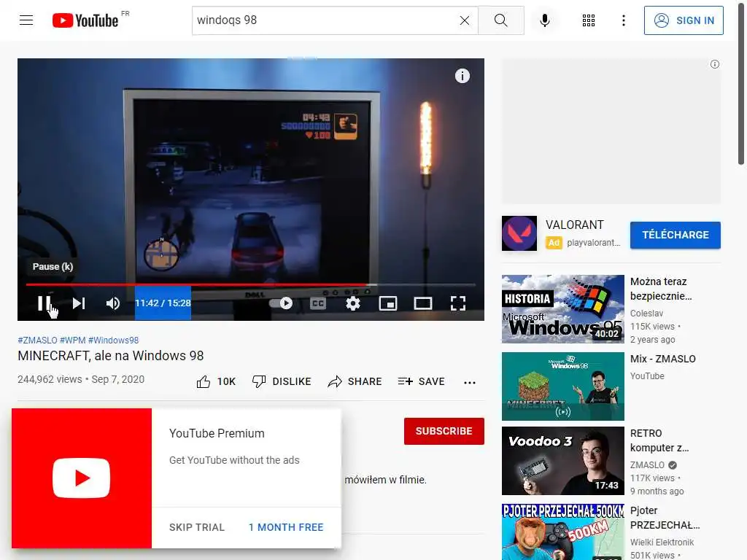Click the DISLIKE thumbs-down button
This screenshot has height=560, width=747.
click(282, 381)
